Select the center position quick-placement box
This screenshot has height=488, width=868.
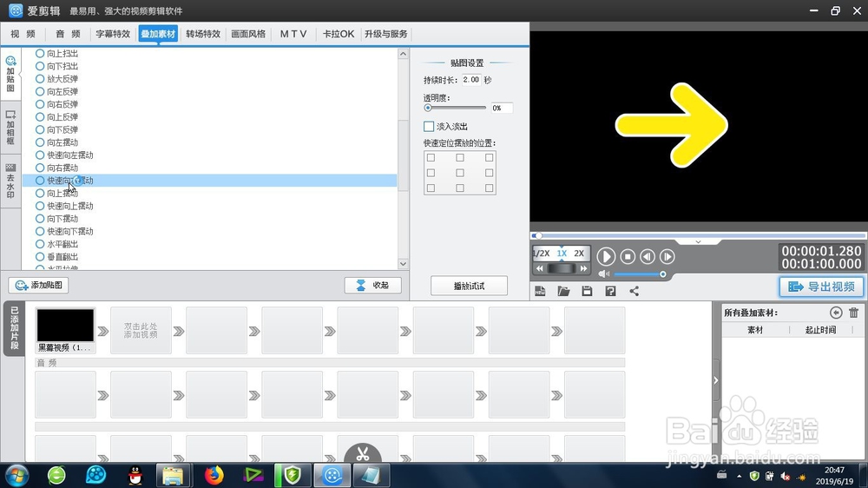[x=460, y=173]
